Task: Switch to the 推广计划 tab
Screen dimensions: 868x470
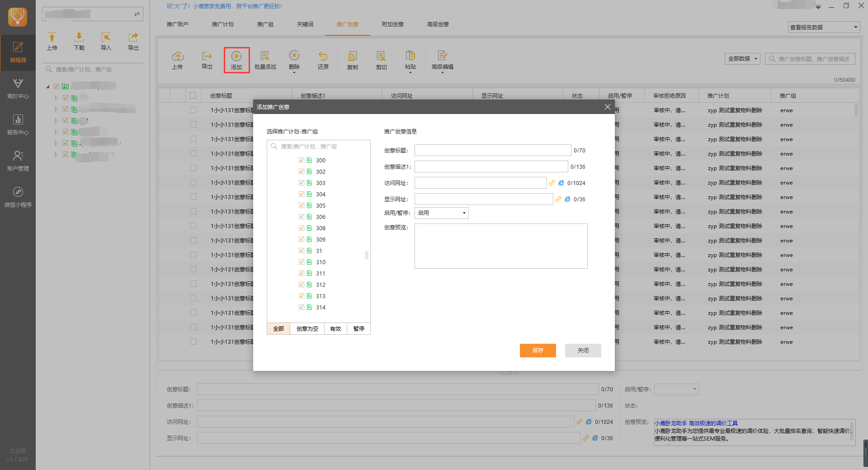Action: (222, 24)
